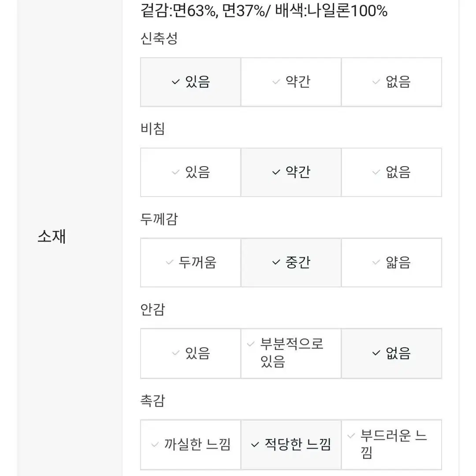Select 없음 under 안감
Viewport: 476px width, 476px height.
click(x=392, y=353)
